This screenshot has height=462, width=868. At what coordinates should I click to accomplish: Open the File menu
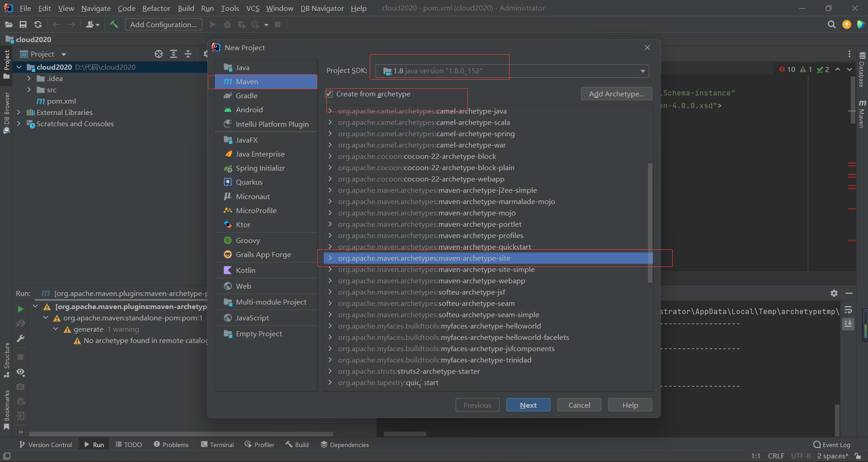point(25,8)
